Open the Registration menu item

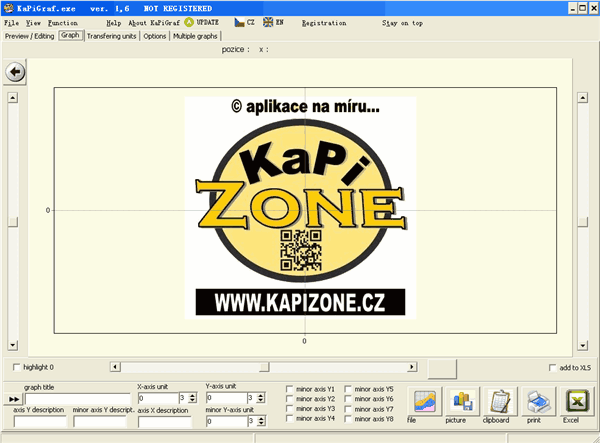tap(324, 23)
